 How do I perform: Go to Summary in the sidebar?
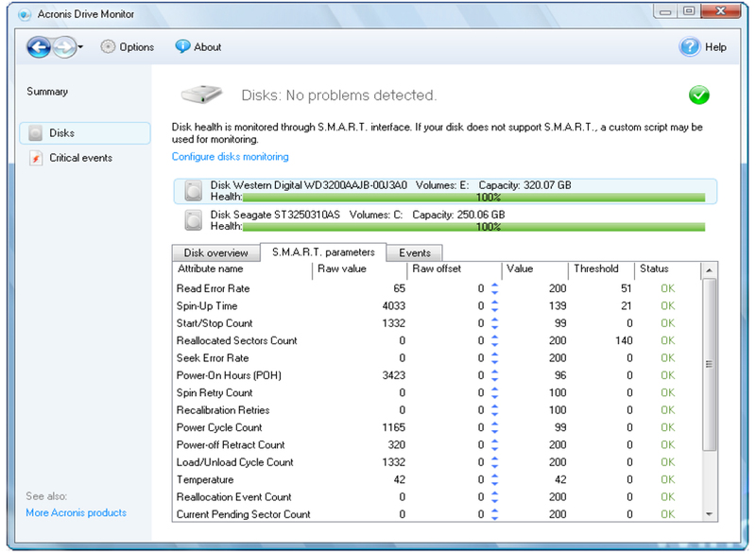[47, 92]
